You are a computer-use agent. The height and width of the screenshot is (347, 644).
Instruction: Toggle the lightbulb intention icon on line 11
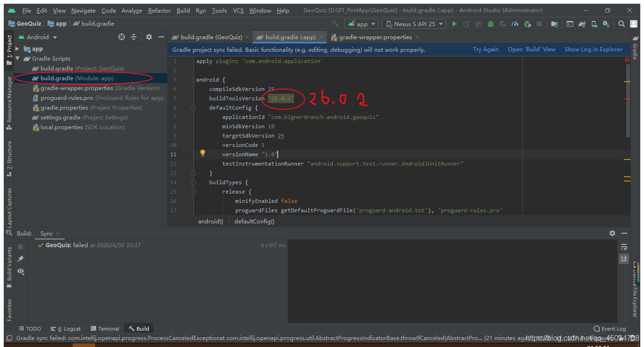(202, 154)
